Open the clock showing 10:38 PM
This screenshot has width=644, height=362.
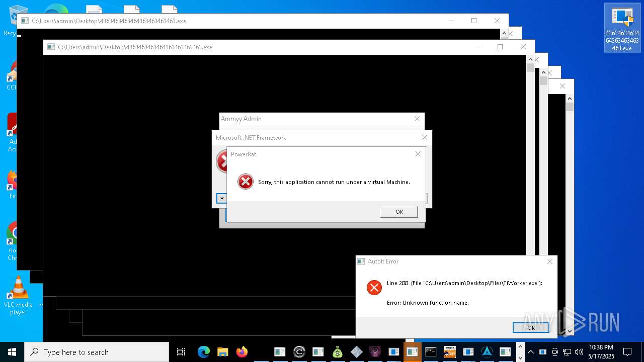601,352
